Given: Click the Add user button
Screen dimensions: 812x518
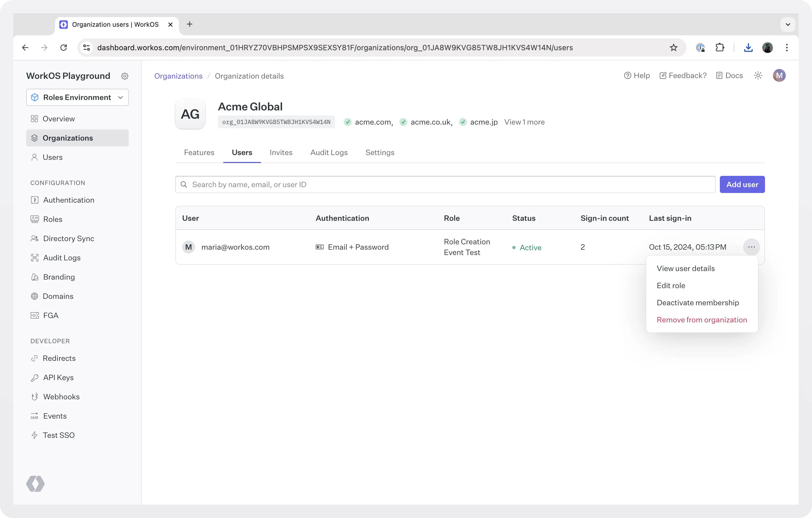Looking at the screenshot, I should click(742, 185).
